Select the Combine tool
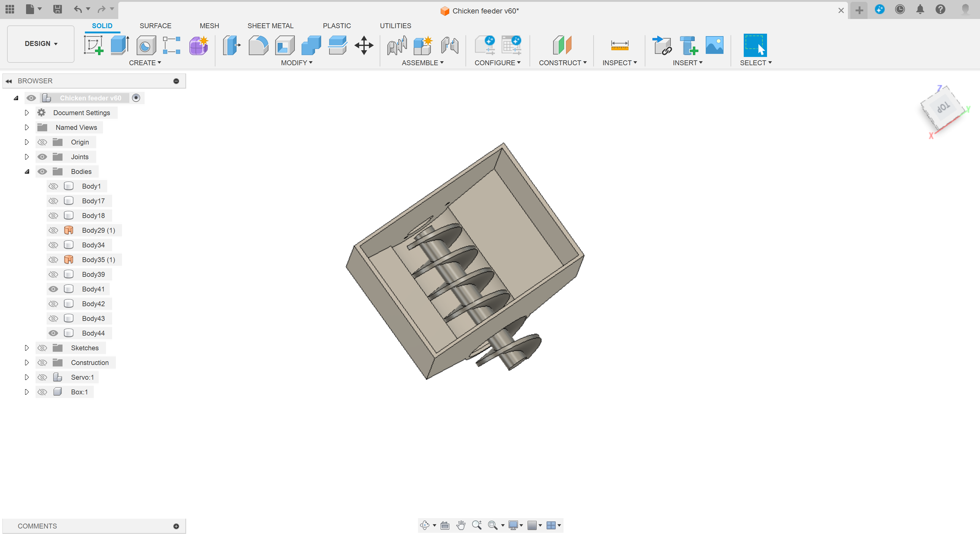The height and width of the screenshot is (534, 980). coord(311,45)
